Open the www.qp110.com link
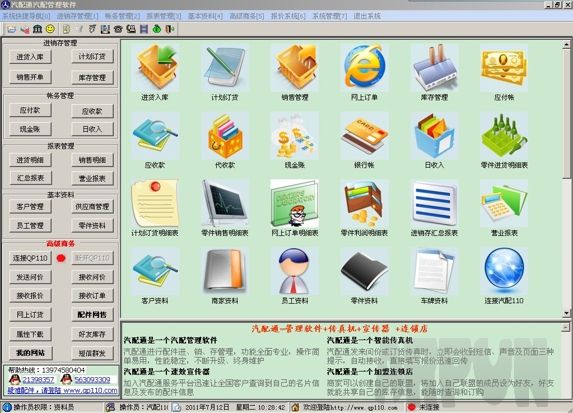The image size is (573, 413). [91, 390]
